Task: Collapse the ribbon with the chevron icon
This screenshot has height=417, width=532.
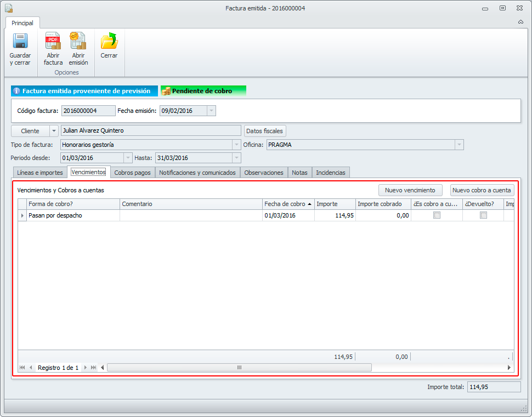Action: tap(520, 22)
